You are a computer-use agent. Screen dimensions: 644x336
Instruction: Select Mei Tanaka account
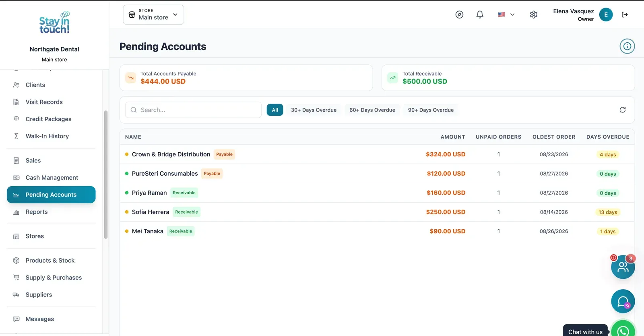click(x=377, y=231)
